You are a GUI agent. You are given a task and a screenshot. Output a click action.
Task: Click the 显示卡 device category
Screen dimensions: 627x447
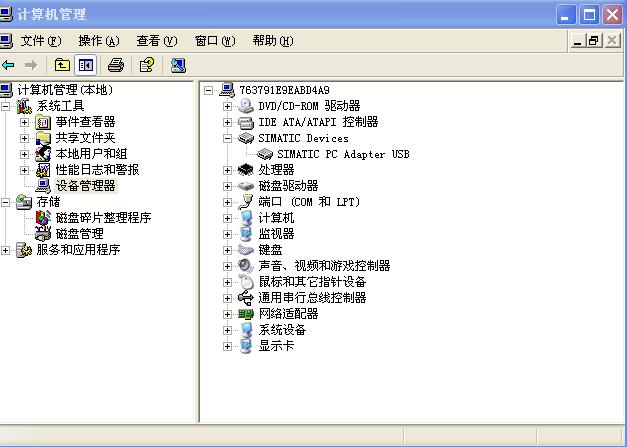276,346
